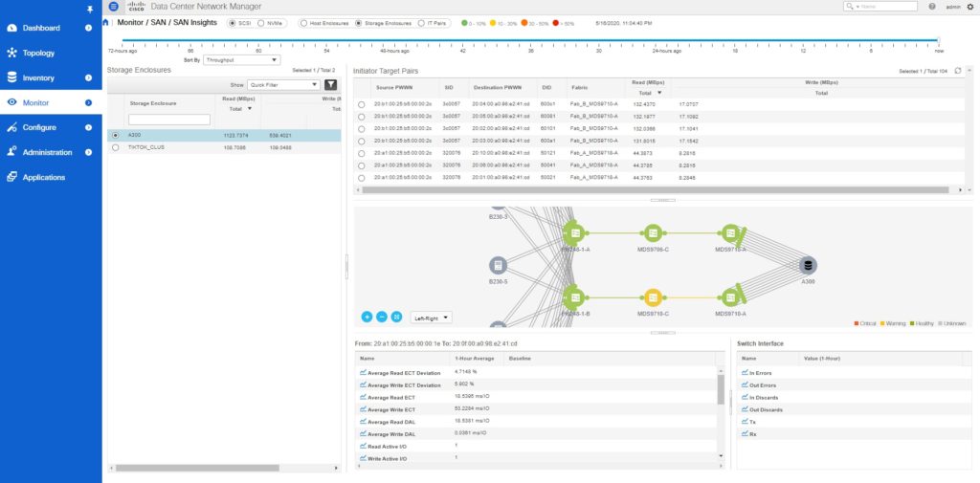Click the home icon in the breadcrumb
The height and width of the screenshot is (483, 980).
(x=105, y=23)
